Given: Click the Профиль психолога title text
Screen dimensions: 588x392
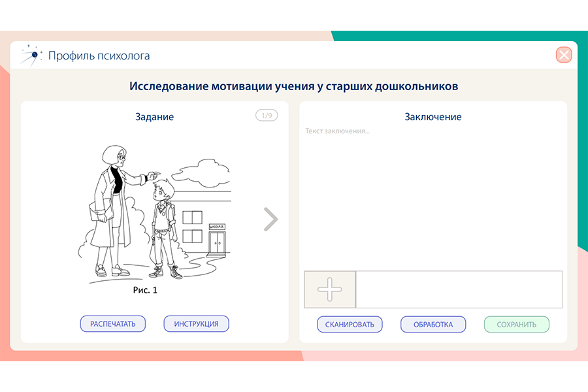Looking at the screenshot, I should click(99, 56).
